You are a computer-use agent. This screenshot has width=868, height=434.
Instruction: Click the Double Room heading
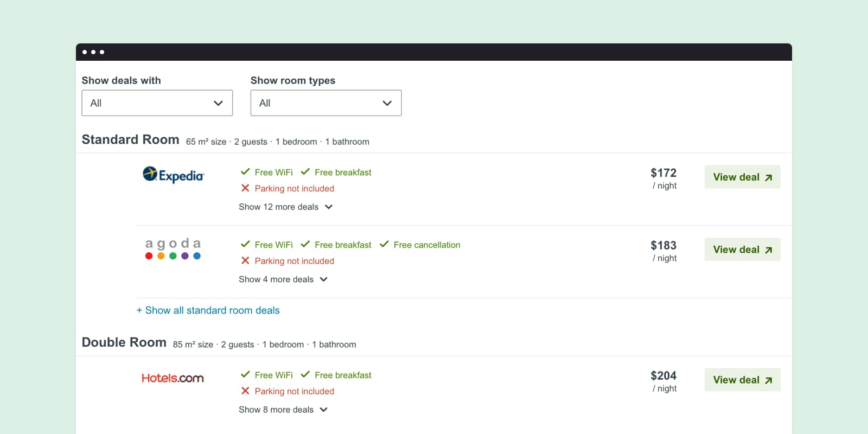pos(124,342)
